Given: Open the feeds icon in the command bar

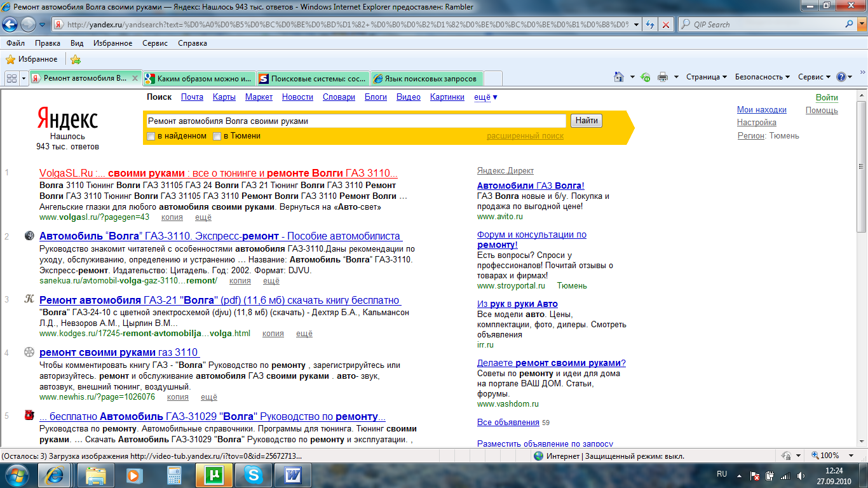Looking at the screenshot, I should point(646,77).
